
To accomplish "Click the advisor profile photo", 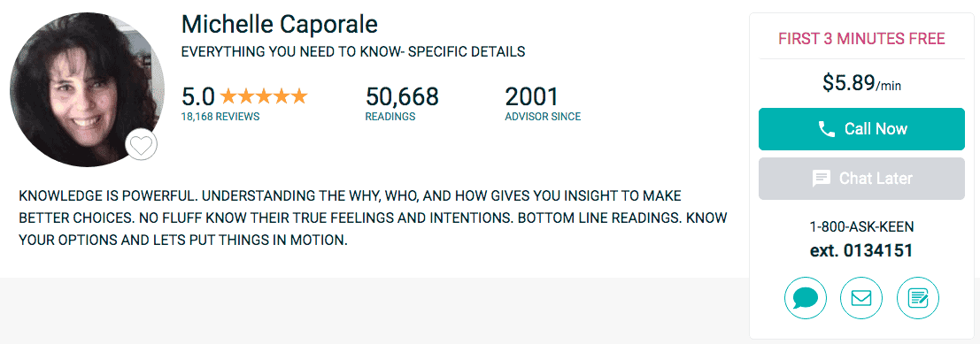I will tap(87, 88).
